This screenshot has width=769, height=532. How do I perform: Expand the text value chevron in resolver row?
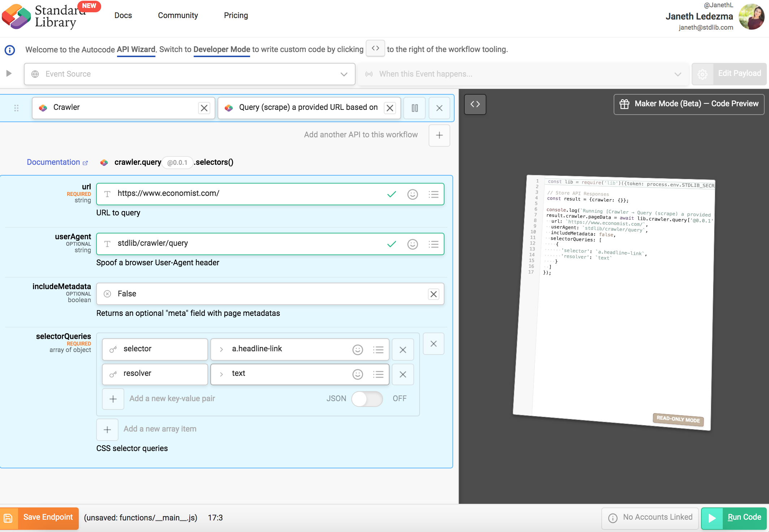(x=222, y=374)
